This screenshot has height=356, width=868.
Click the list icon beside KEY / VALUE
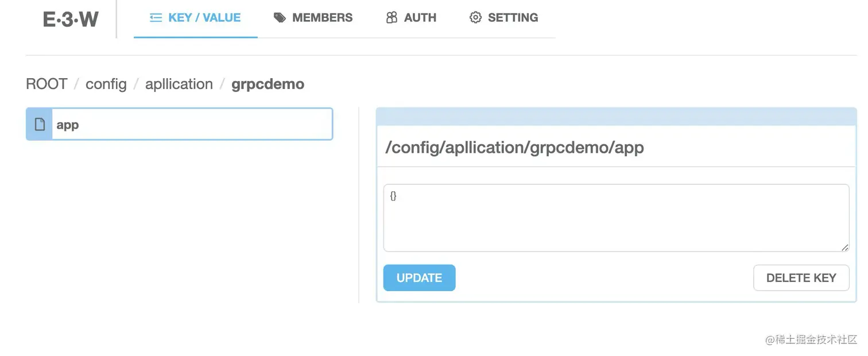(x=156, y=18)
